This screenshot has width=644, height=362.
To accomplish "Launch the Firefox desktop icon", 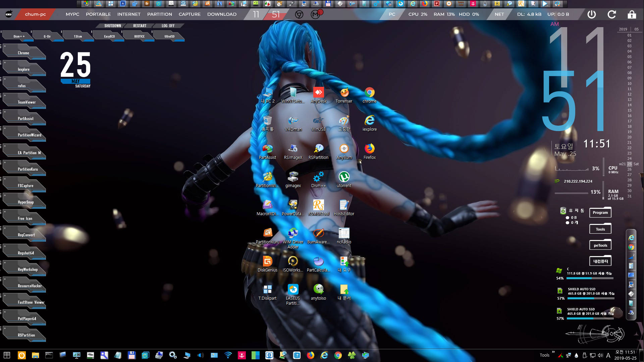I will coord(369,152).
